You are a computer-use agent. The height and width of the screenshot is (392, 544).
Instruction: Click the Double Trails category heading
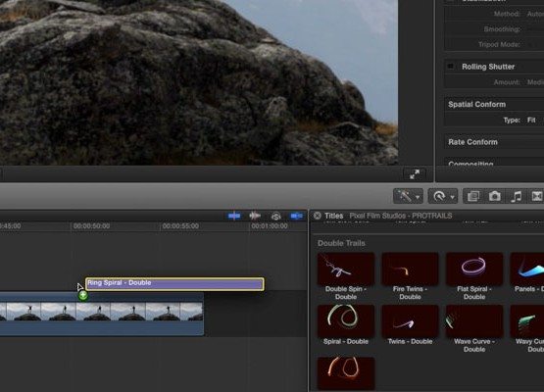(341, 243)
